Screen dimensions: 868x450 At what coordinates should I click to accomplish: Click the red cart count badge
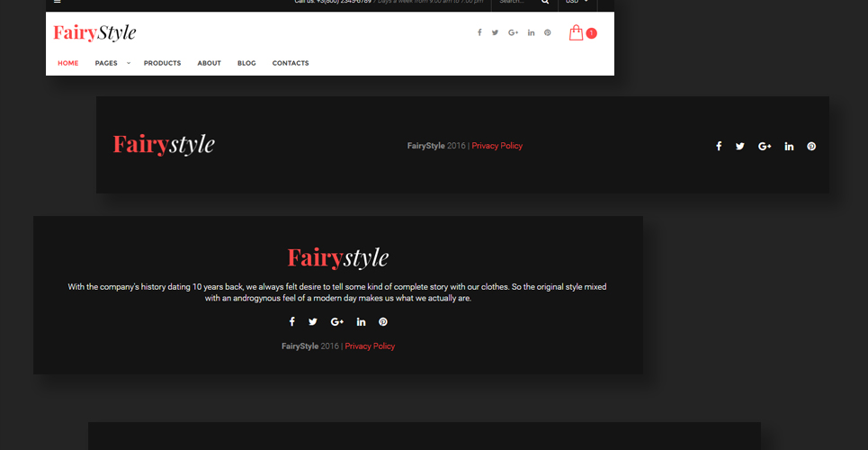click(591, 33)
